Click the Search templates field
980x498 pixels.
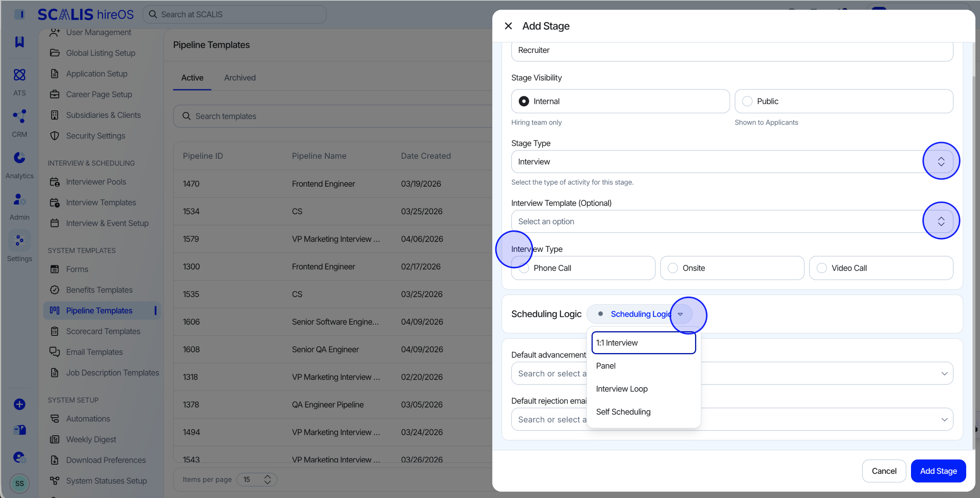(332, 116)
